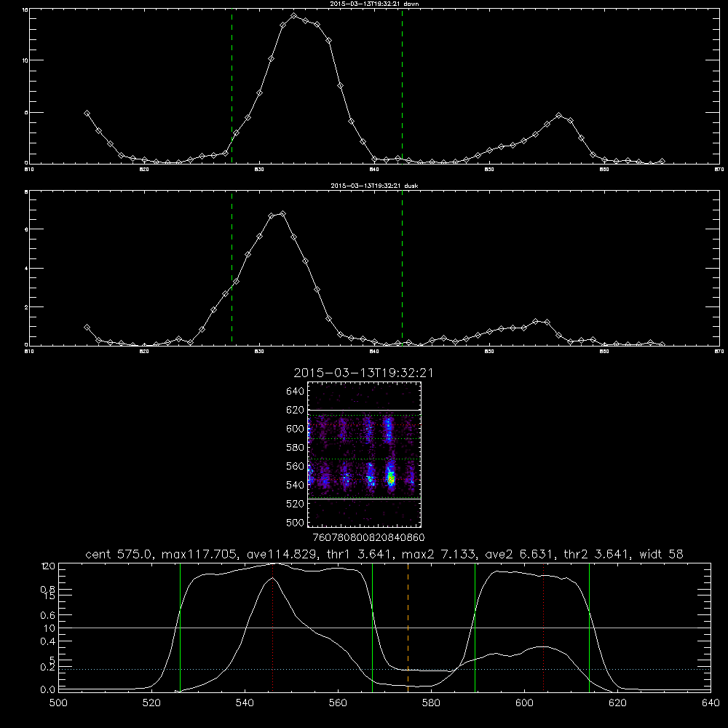Click the 'ave2 6.631' value
Viewport: 728px width, 728px height.
point(518,554)
